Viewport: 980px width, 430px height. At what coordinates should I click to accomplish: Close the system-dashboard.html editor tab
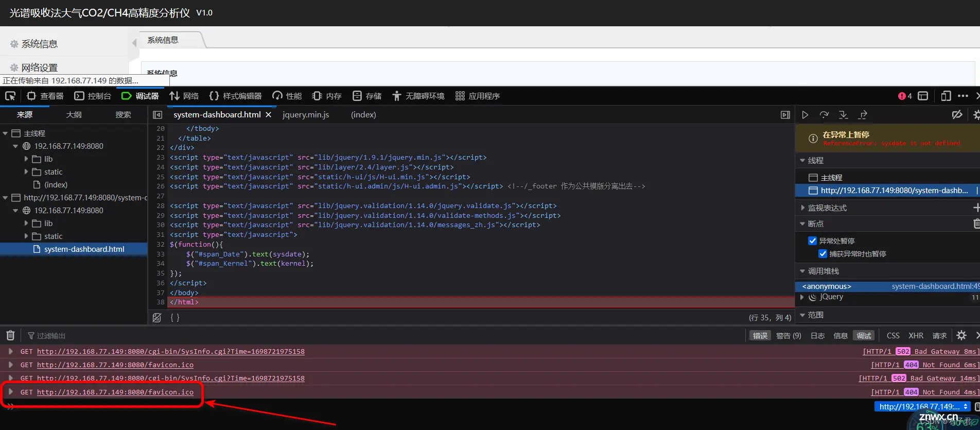(x=268, y=115)
